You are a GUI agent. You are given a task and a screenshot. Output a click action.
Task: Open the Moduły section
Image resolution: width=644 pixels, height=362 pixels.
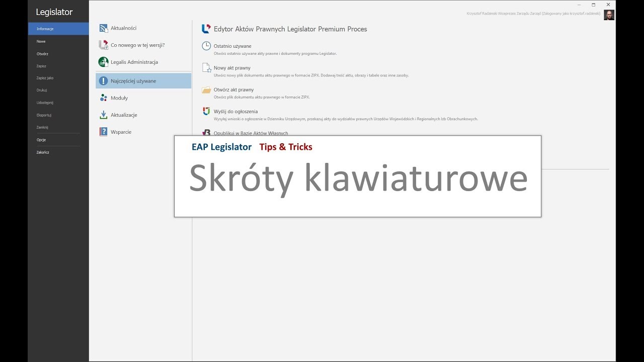tap(143, 98)
